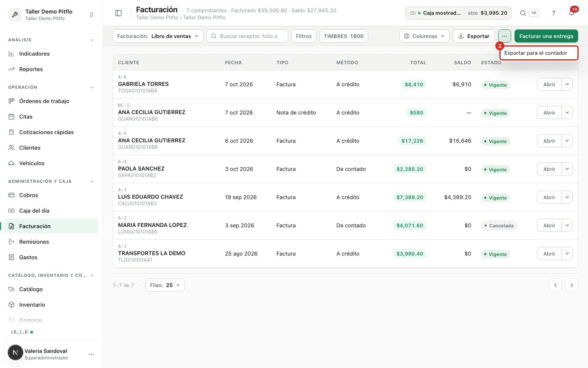Open Valeria Sandoval user options dots
Viewport: 588px width, 368px height.
tap(91, 354)
